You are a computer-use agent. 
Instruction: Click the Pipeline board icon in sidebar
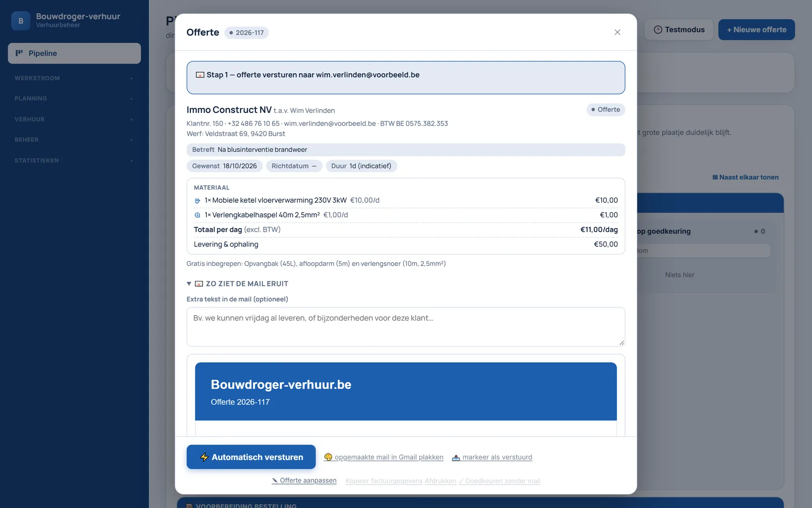tap(19, 53)
